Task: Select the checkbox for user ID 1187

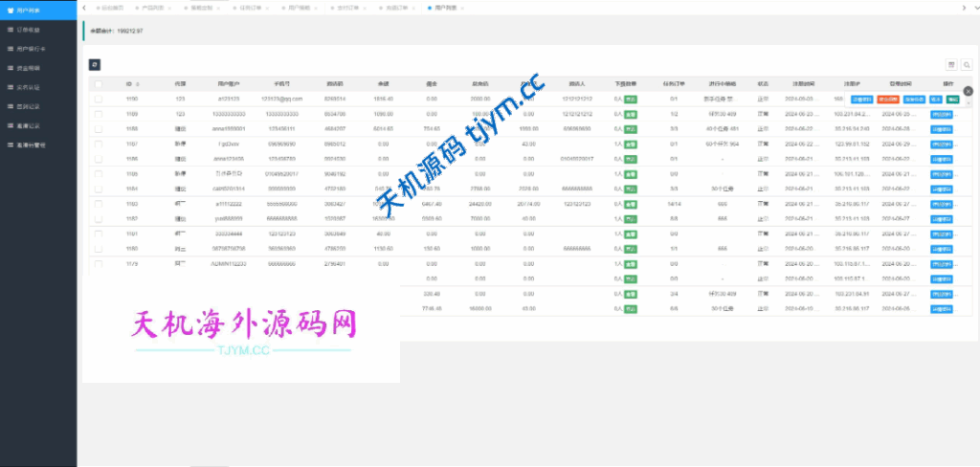Action: coord(98,144)
